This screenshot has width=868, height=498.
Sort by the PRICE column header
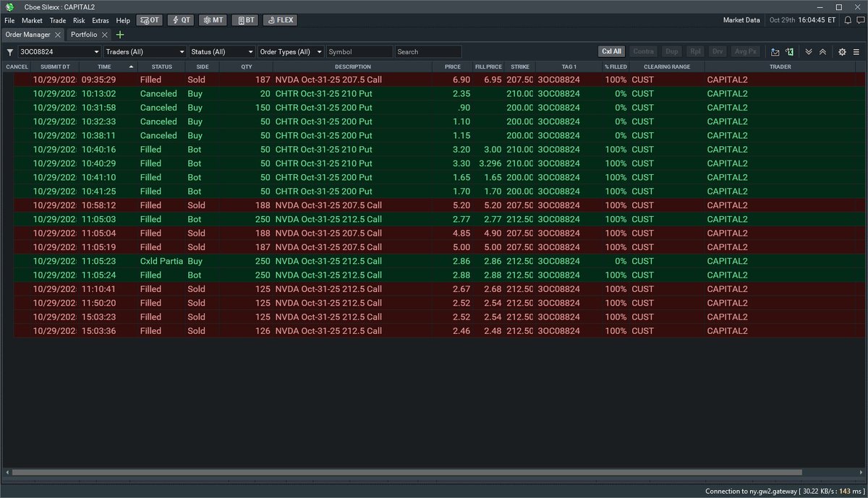[x=453, y=66]
